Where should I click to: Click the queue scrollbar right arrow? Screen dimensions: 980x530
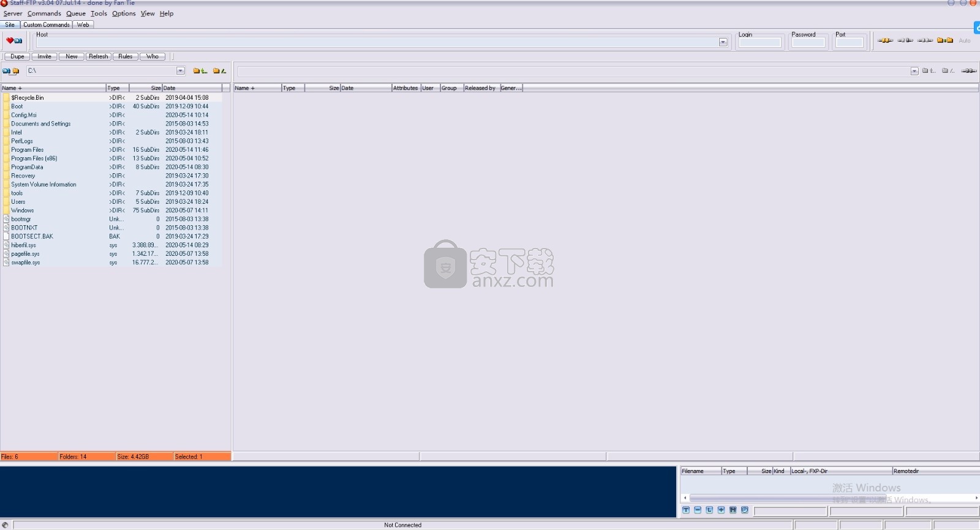click(x=976, y=498)
